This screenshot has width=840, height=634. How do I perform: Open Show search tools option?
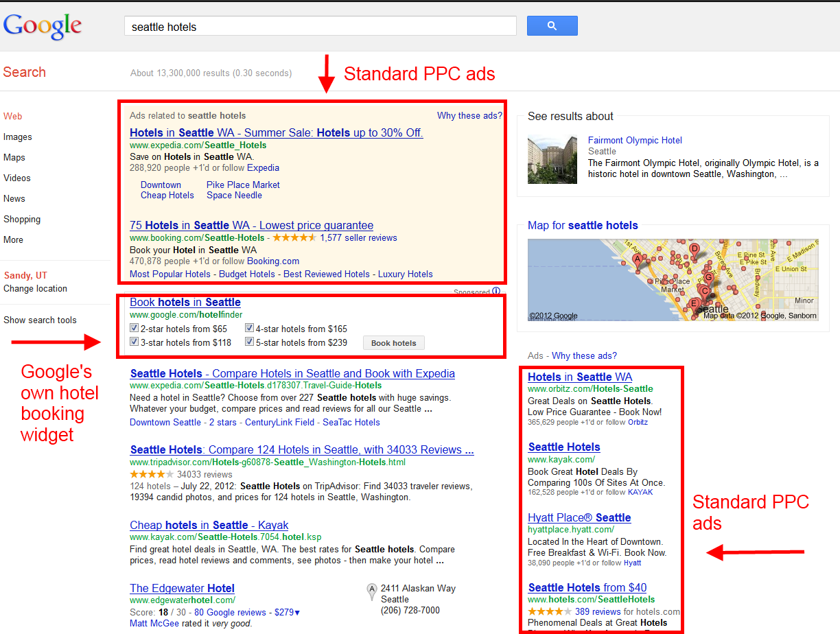click(40, 320)
